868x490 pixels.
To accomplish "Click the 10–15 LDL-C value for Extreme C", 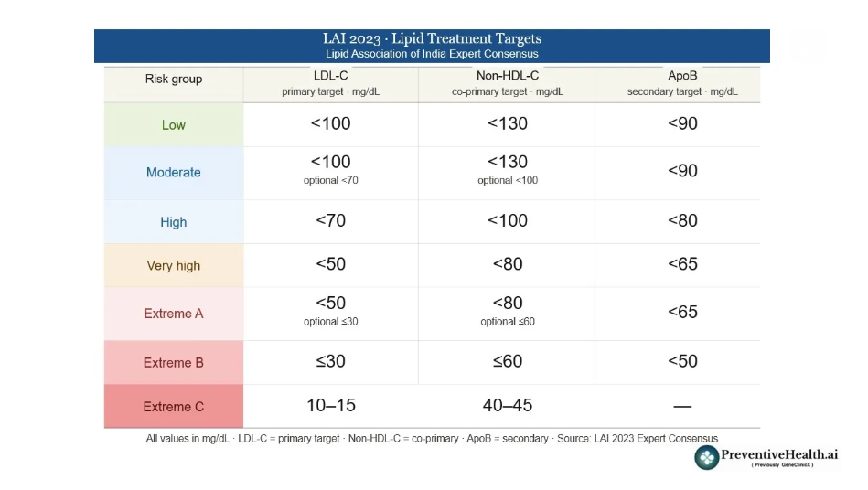I will 331,405.
